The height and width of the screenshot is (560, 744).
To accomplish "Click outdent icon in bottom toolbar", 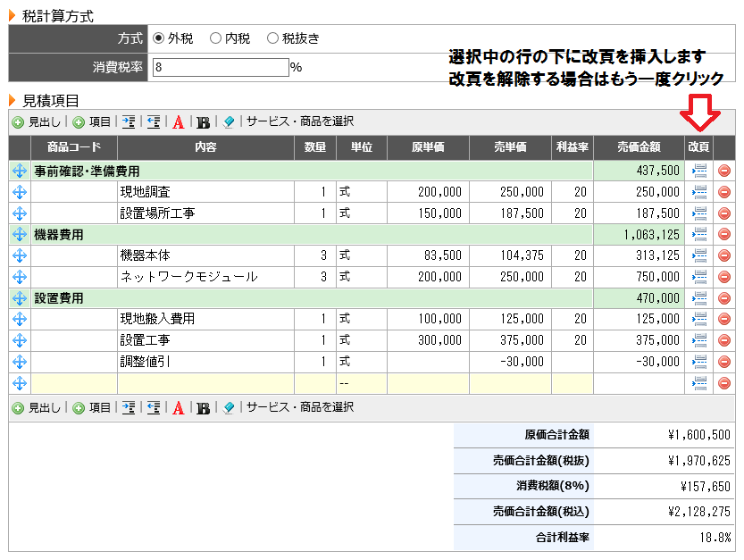I will click(154, 407).
